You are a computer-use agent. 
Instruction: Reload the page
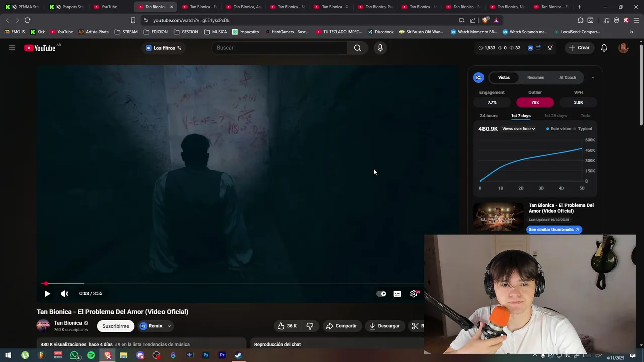27,20
